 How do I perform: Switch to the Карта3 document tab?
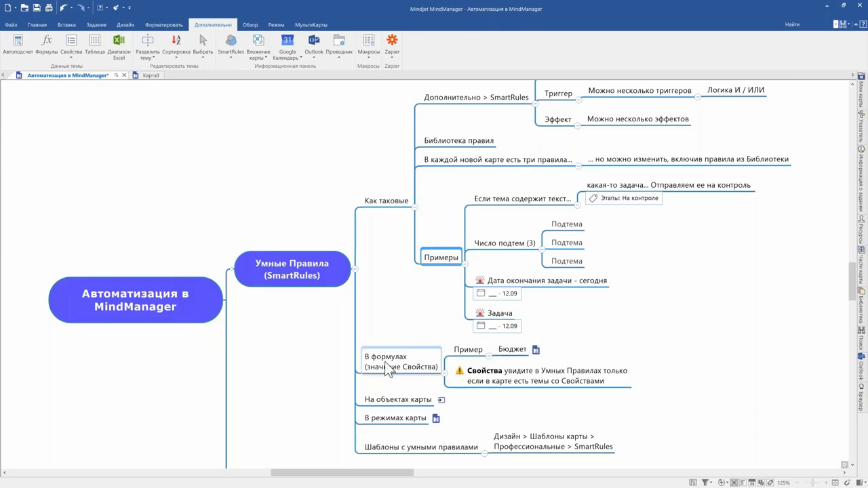click(x=151, y=75)
